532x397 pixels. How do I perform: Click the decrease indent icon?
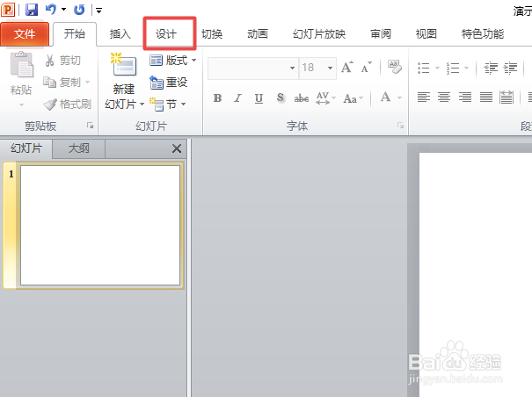tap(491, 68)
